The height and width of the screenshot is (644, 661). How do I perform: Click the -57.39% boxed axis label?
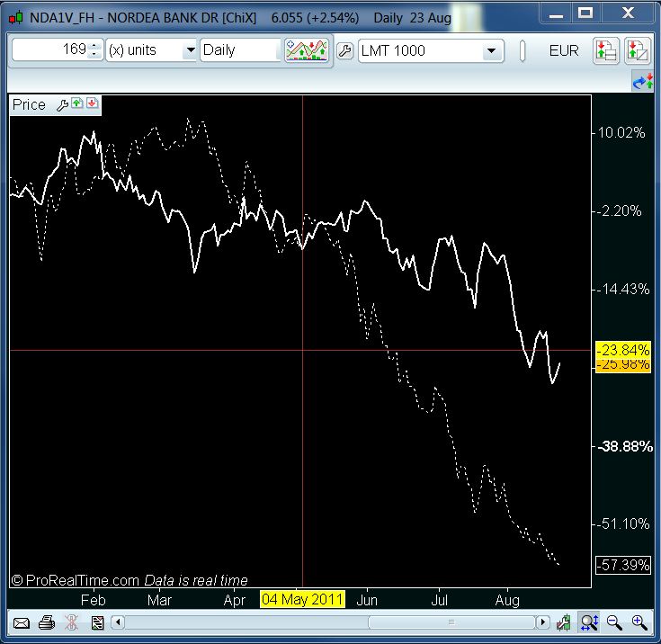[x=623, y=565]
